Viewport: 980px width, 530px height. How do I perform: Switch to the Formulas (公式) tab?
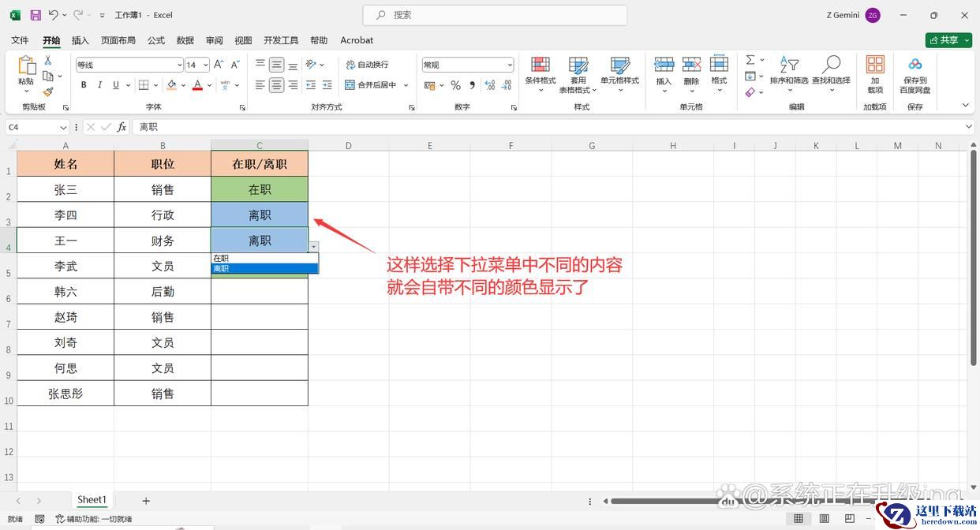(x=156, y=40)
